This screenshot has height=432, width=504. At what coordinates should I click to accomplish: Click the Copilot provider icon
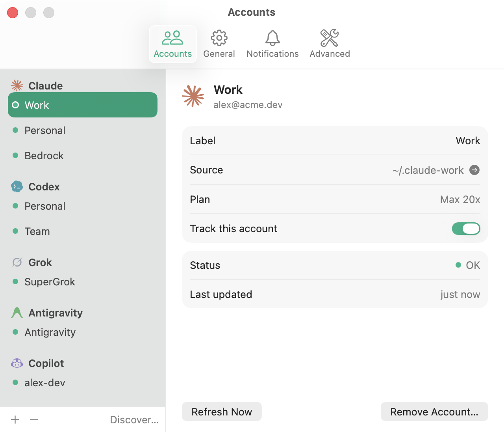tap(17, 363)
